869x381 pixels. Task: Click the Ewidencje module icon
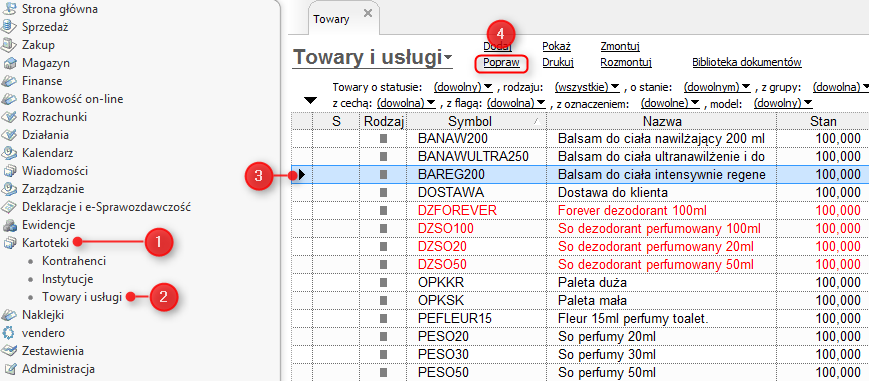click(9, 225)
